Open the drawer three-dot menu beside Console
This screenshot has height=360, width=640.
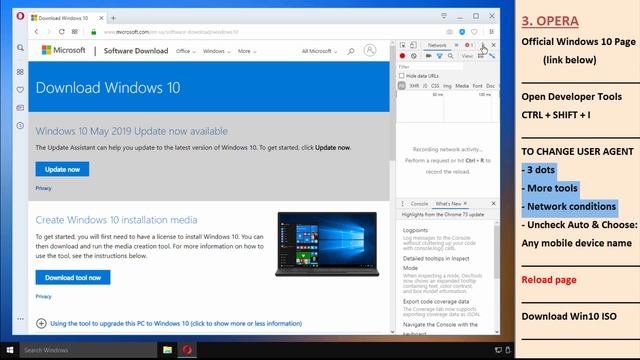click(x=402, y=203)
